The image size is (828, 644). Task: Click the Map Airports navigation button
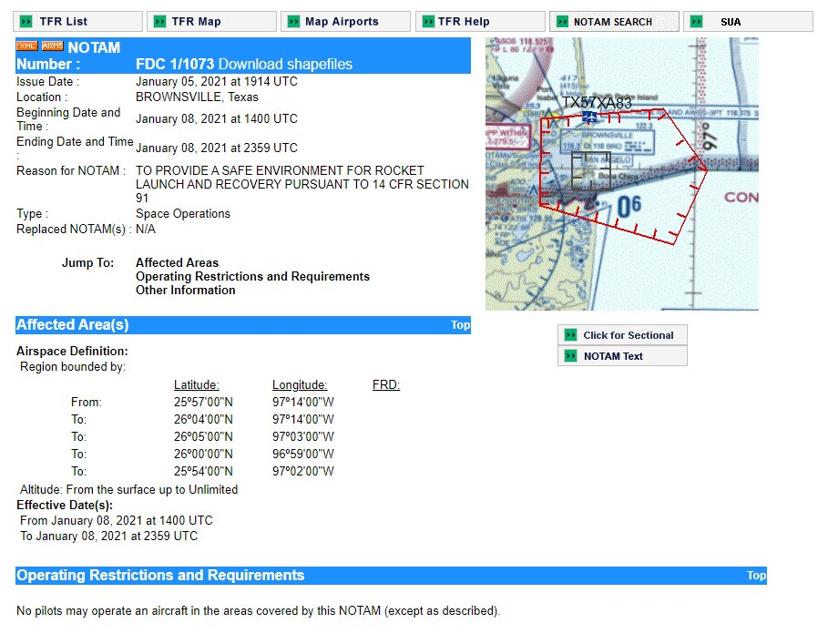click(345, 22)
